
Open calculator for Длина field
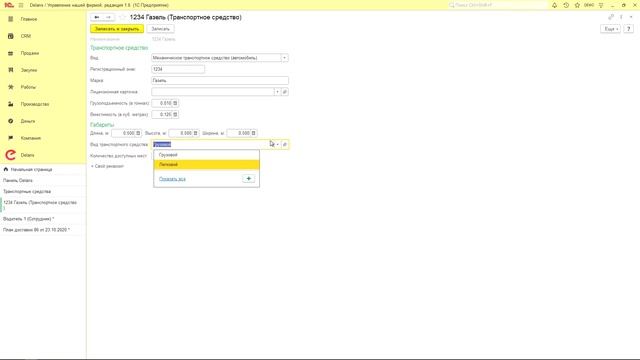click(138, 133)
